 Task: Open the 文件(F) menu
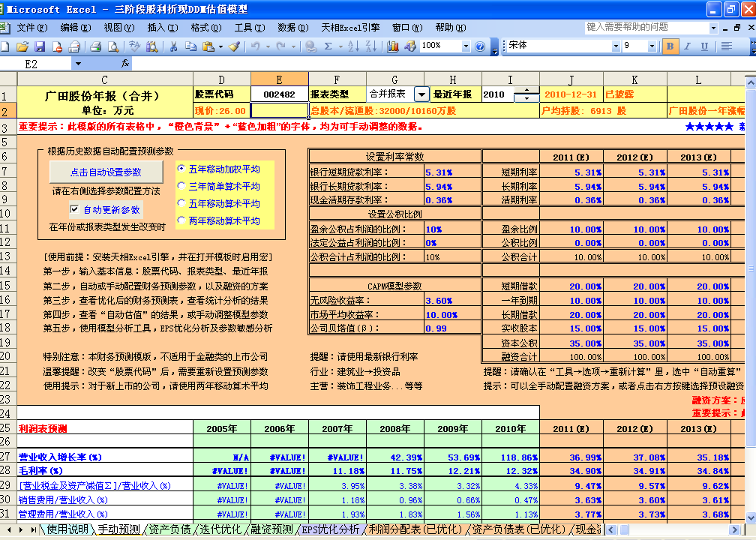32,28
